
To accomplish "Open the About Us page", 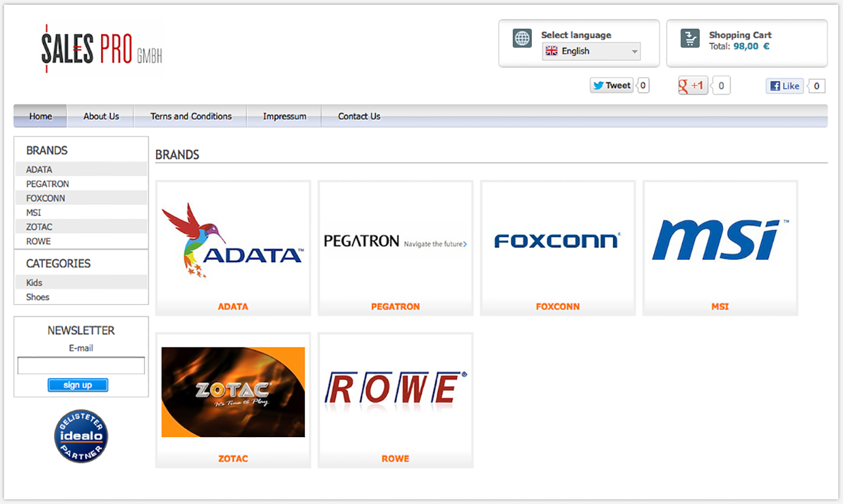I will [101, 116].
